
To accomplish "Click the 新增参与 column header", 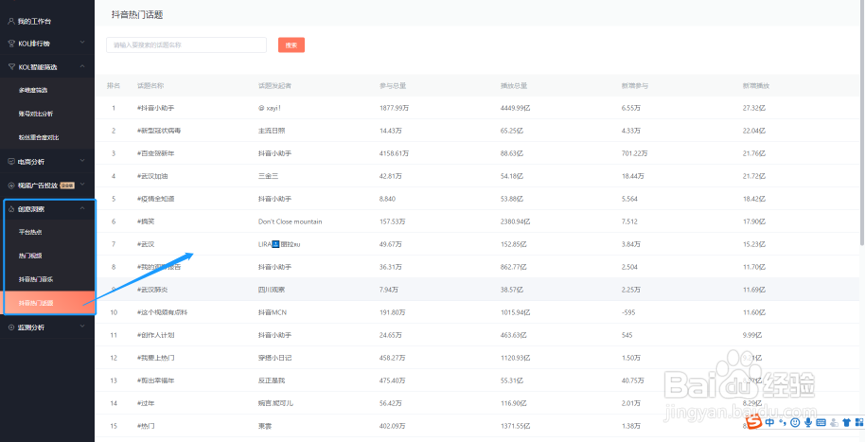I will [635, 86].
